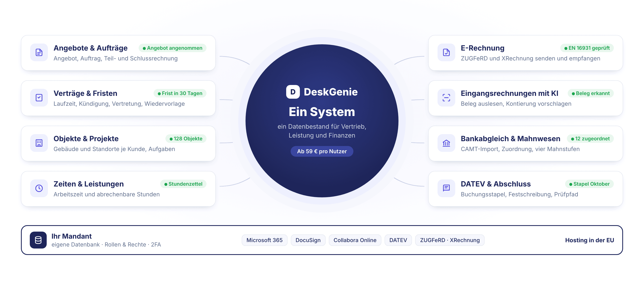Screen dimensions: 644x290
Task: Open the Zeiten & Leistungen heading
Action: 89,184
